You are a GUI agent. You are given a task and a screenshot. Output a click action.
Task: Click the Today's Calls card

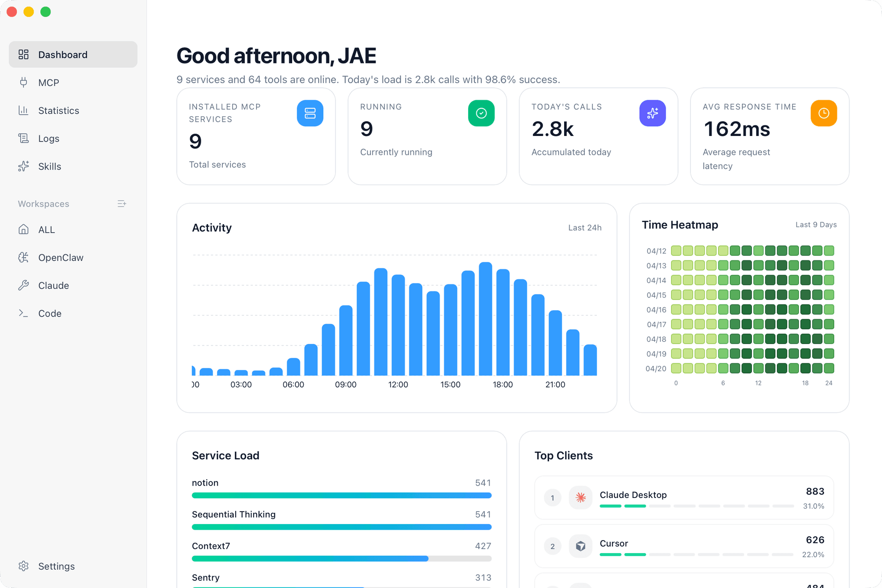[599, 136]
